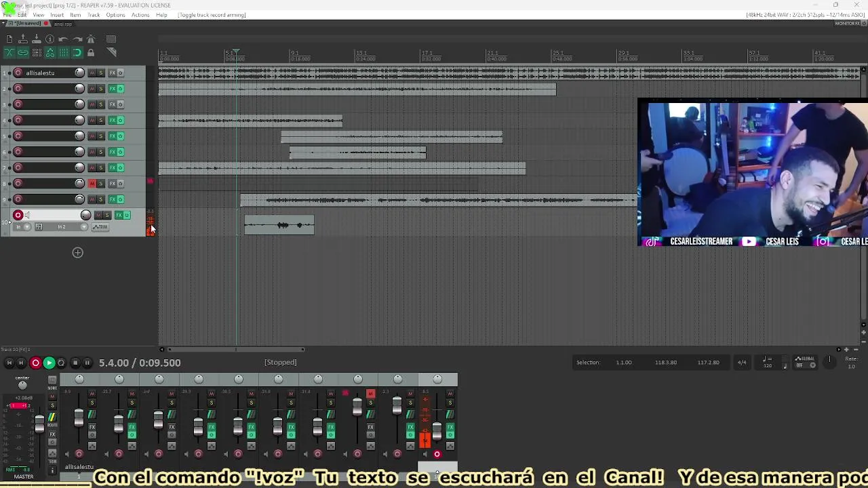The width and height of the screenshot is (868, 488).
Task: Open the File menu
Action: point(7,15)
